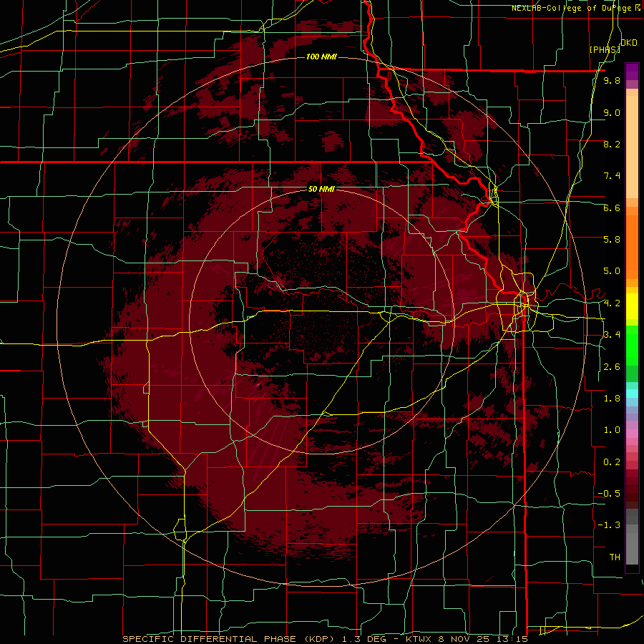Screen dimensions: 644x644
Task: Click the 8.2 scale value
Action: (x=612, y=144)
